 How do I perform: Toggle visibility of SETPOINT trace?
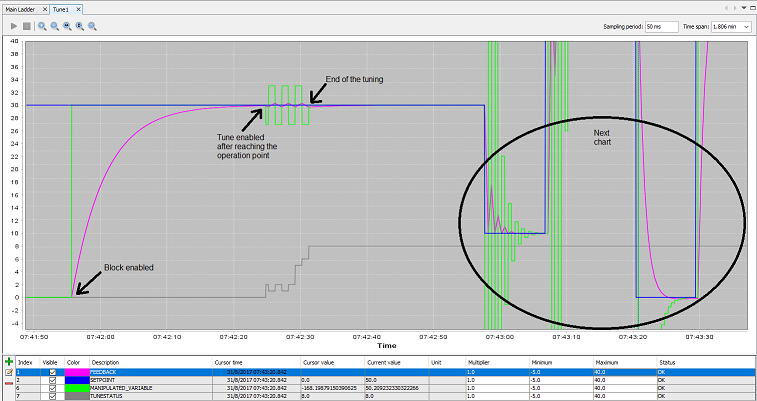[53, 380]
